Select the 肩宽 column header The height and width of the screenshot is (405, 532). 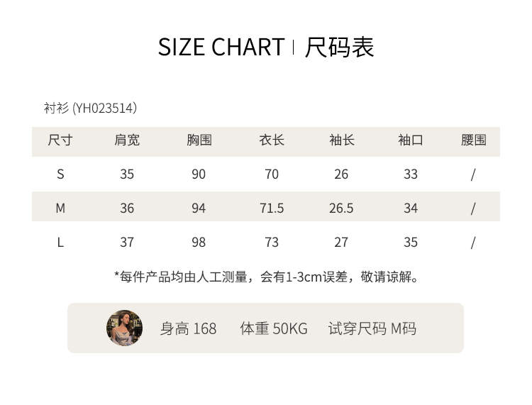(127, 140)
